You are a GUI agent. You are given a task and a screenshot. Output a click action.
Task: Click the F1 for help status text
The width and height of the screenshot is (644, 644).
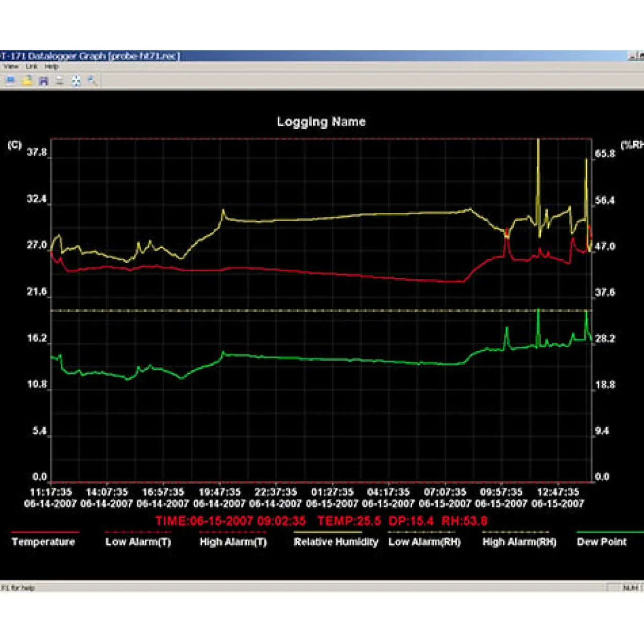[18, 587]
